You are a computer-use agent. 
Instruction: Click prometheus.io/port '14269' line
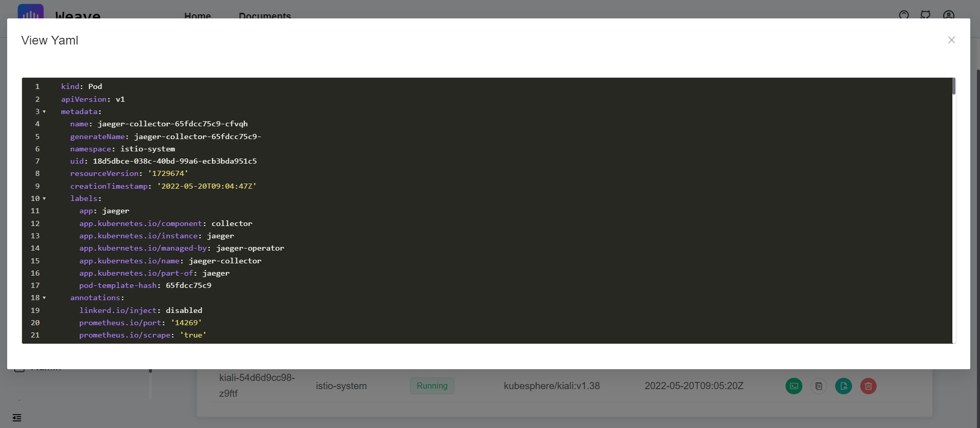pyautogui.click(x=140, y=323)
